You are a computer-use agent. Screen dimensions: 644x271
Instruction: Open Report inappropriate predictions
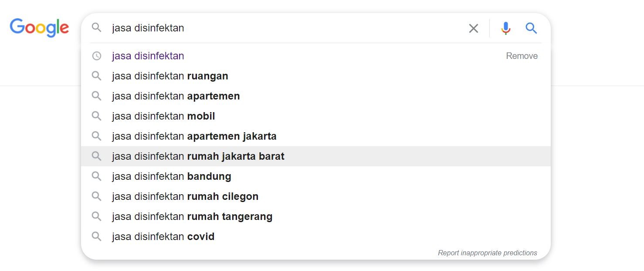(488, 253)
